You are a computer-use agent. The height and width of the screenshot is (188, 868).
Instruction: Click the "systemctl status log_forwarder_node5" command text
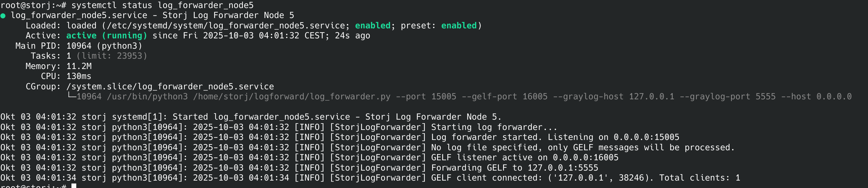coord(163,5)
